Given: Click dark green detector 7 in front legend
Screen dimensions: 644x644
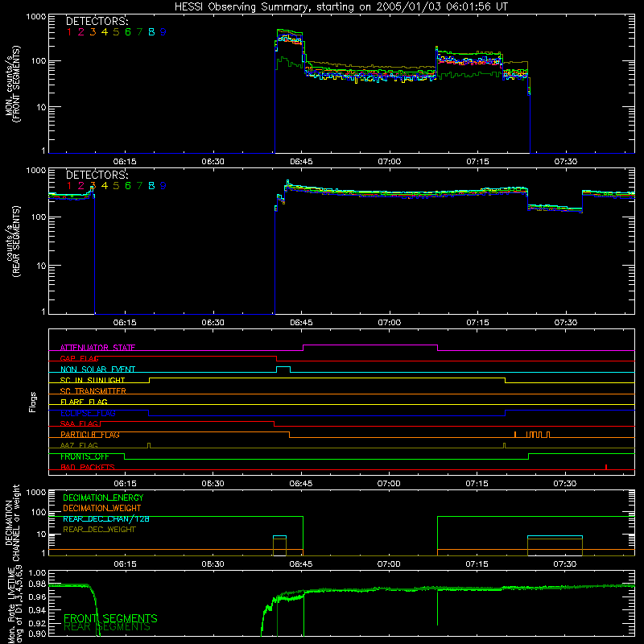Looking at the screenshot, I should (139, 32).
